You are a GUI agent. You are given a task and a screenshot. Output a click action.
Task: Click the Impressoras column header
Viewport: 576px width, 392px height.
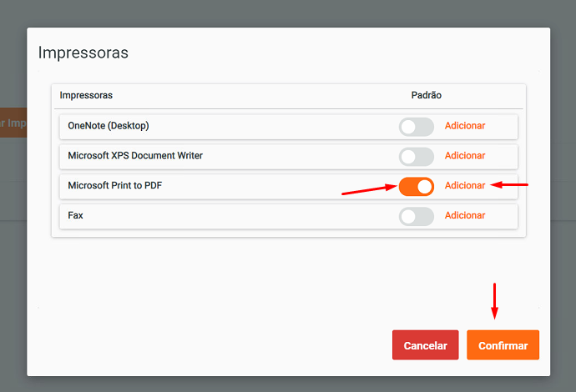[86, 95]
